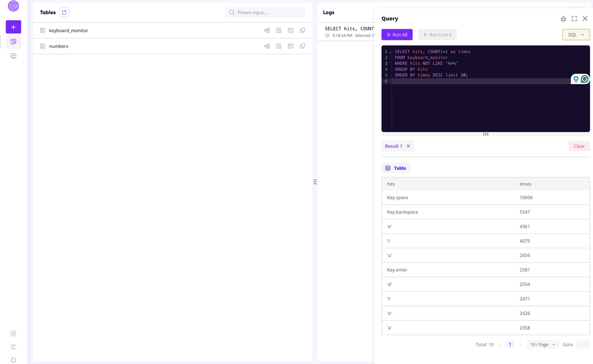
Task: Focus the Please input search field
Action: point(265,13)
